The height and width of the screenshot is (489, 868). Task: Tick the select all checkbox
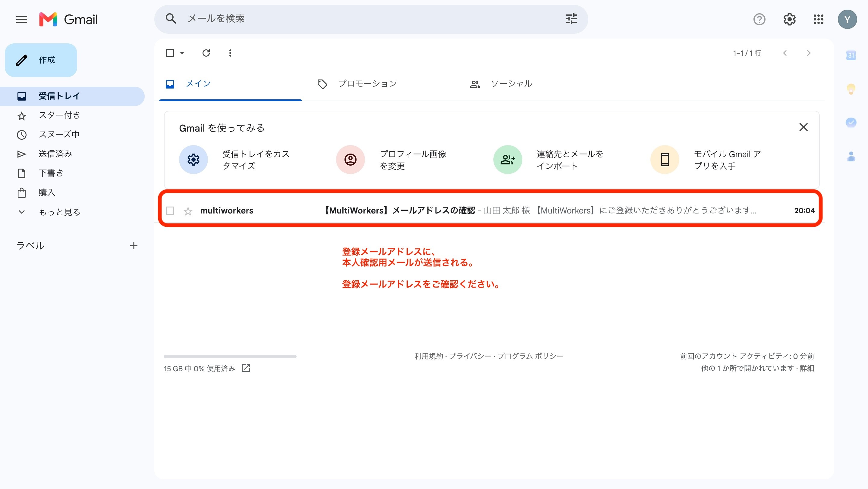[x=170, y=53]
